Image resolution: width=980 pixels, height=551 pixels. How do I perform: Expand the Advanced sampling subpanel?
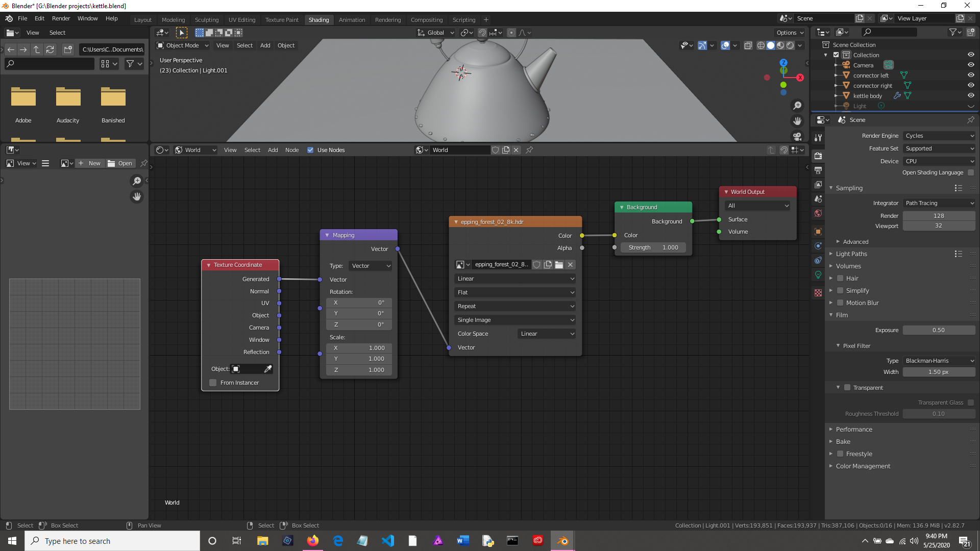click(855, 242)
